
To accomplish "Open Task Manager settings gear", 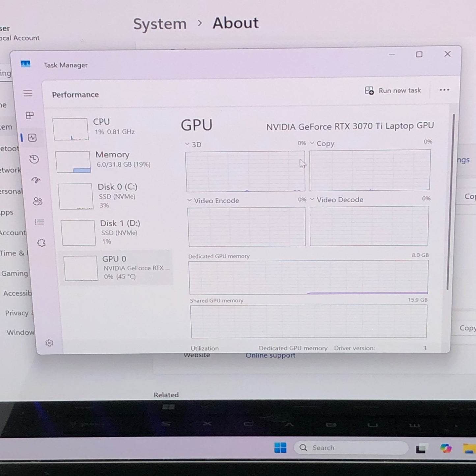I will click(x=49, y=343).
